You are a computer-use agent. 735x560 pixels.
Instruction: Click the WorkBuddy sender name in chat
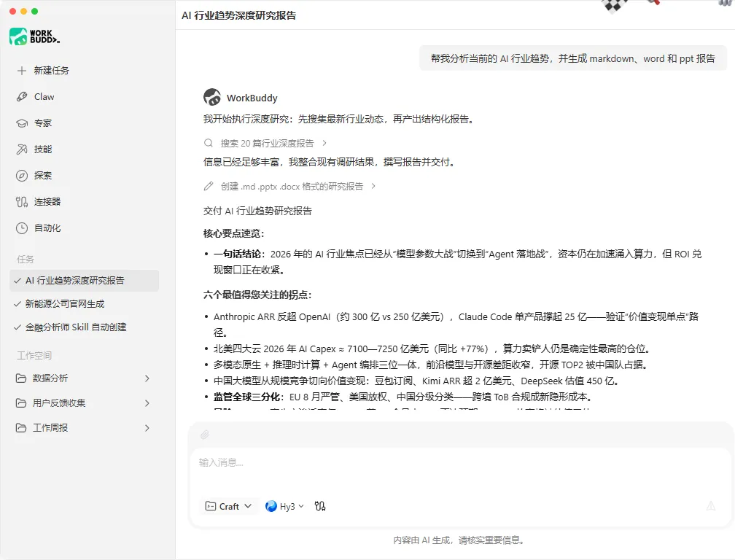tap(252, 98)
